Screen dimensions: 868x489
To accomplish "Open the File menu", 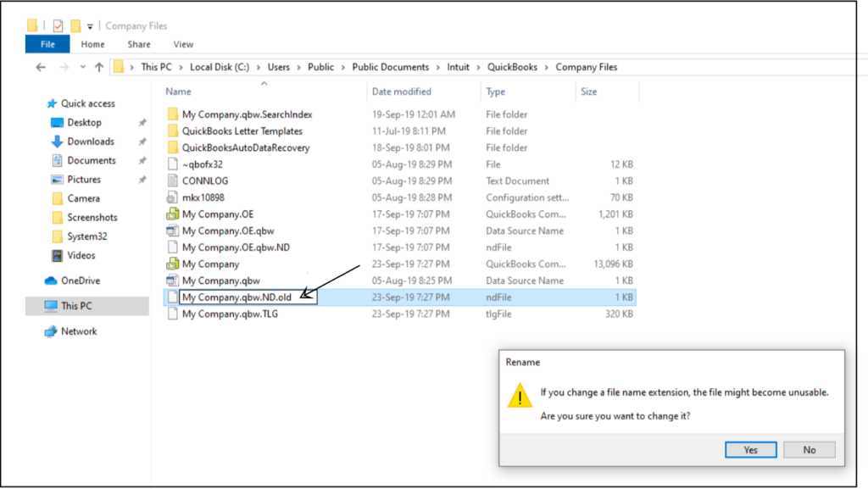I will (47, 43).
